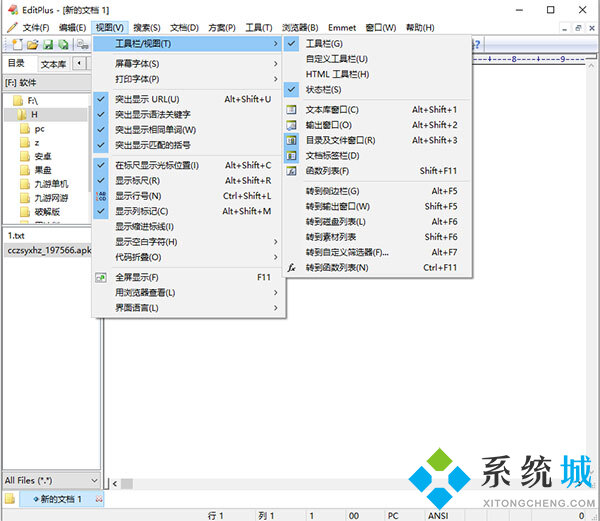Click the F:\ folder icon
Screen dimensions: 600x521
coord(18,101)
